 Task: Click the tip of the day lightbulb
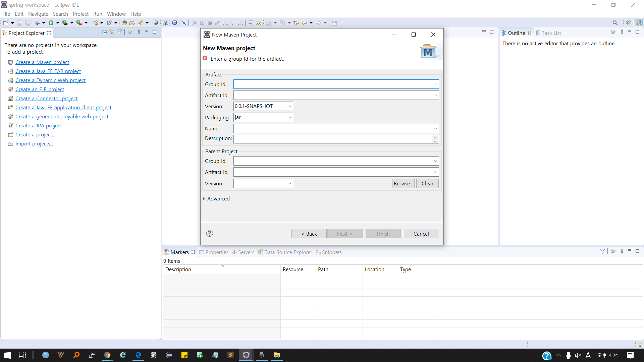pos(640,344)
